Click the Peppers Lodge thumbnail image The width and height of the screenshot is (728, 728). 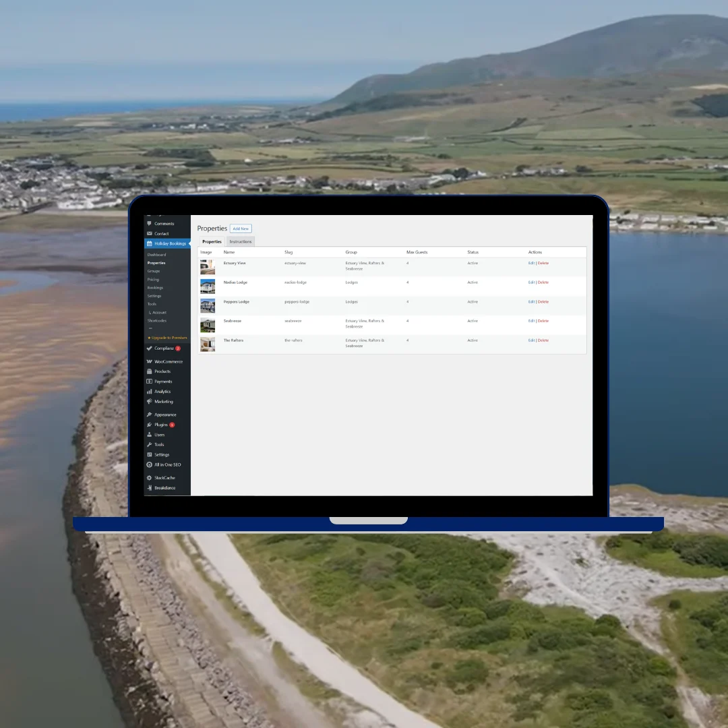pos(208,305)
